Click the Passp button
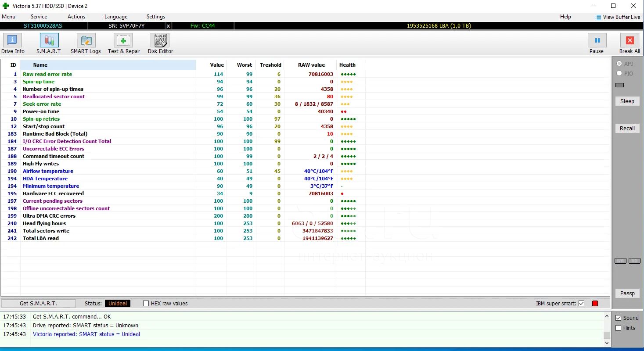This screenshot has height=351, width=644. coord(627,293)
